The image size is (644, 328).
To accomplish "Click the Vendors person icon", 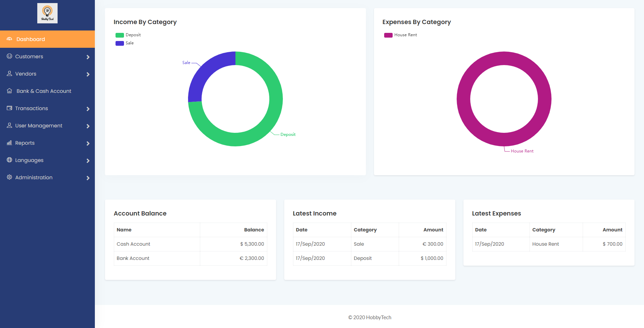I will [x=9, y=74].
